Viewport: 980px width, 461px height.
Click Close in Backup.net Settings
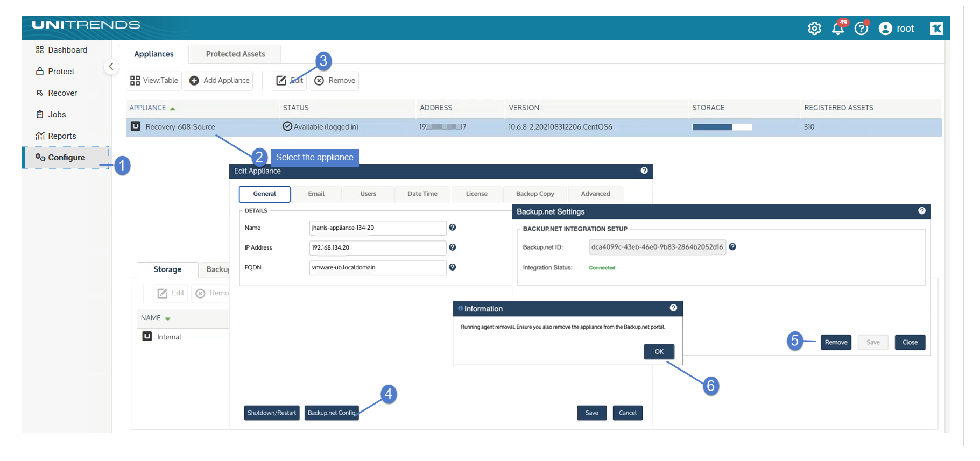point(910,342)
